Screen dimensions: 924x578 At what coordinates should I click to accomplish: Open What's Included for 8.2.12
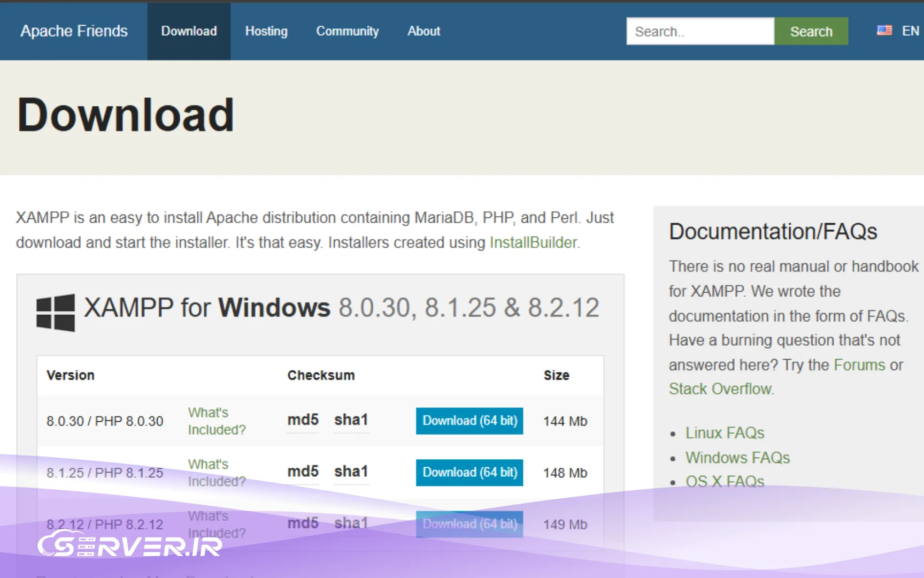pyautogui.click(x=217, y=524)
